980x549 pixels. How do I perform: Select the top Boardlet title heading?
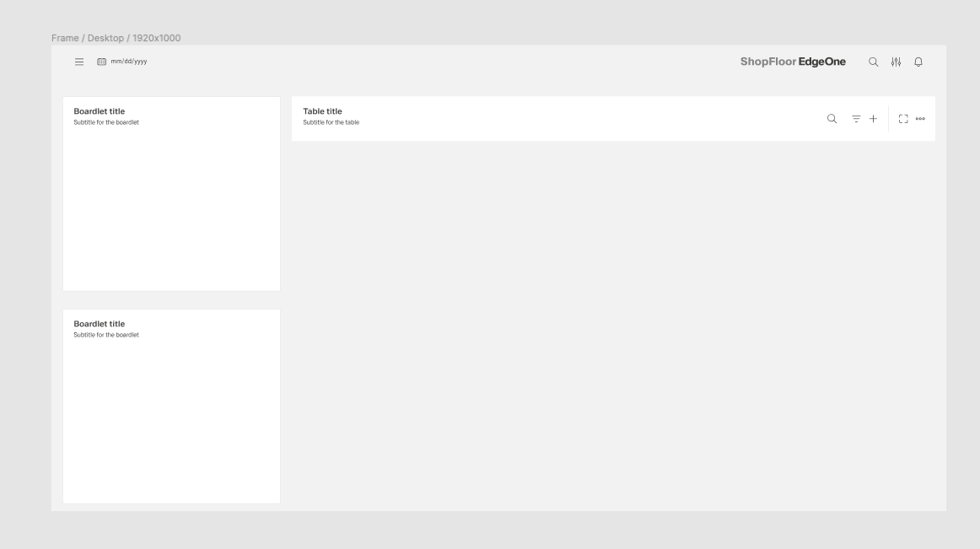point(99,111)
